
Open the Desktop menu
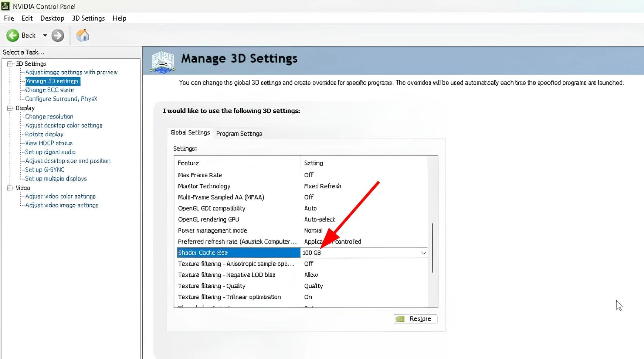(52, 18)
